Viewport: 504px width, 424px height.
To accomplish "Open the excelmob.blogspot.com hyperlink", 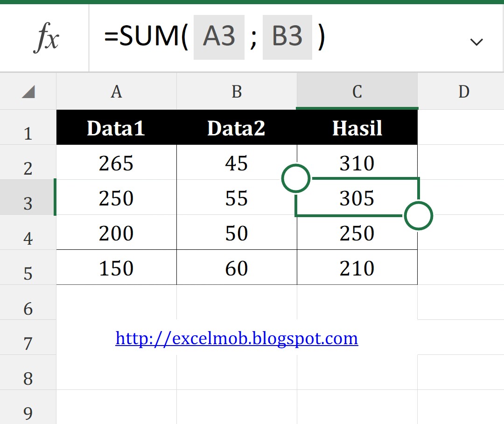I will click(x=237, y=338).
